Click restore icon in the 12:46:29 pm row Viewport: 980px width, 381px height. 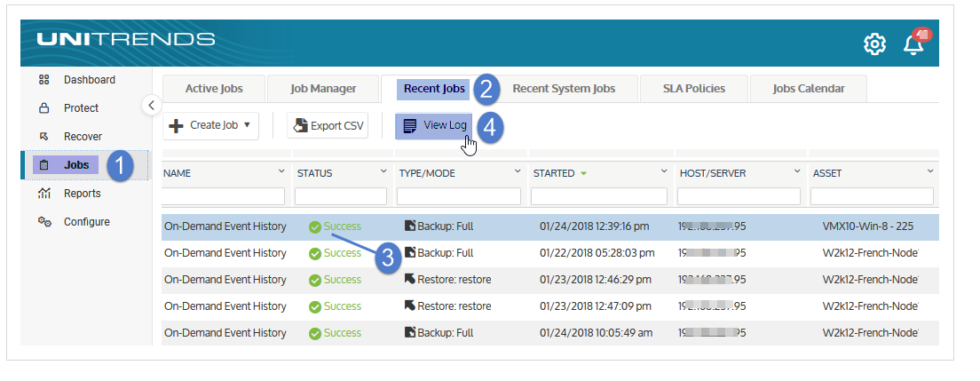coord(410,279)
